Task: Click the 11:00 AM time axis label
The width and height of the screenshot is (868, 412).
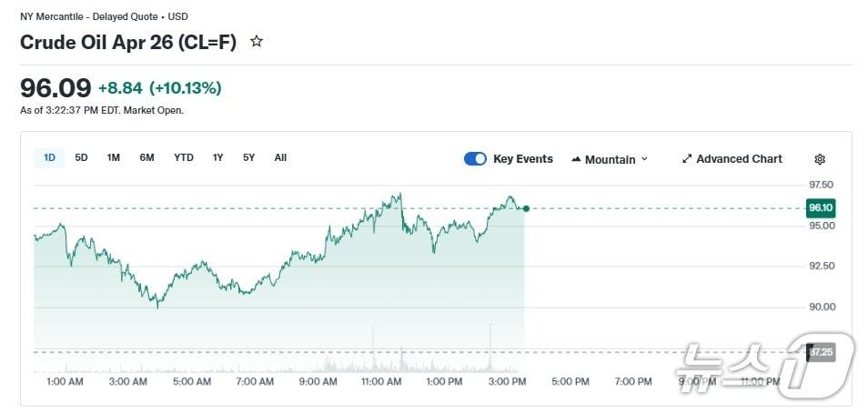Action: click(x=380, y=382)
